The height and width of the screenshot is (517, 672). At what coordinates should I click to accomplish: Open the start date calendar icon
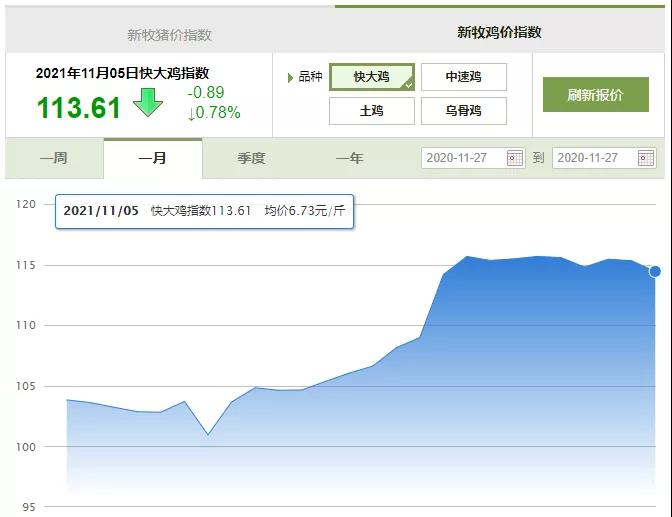point(515,158)
